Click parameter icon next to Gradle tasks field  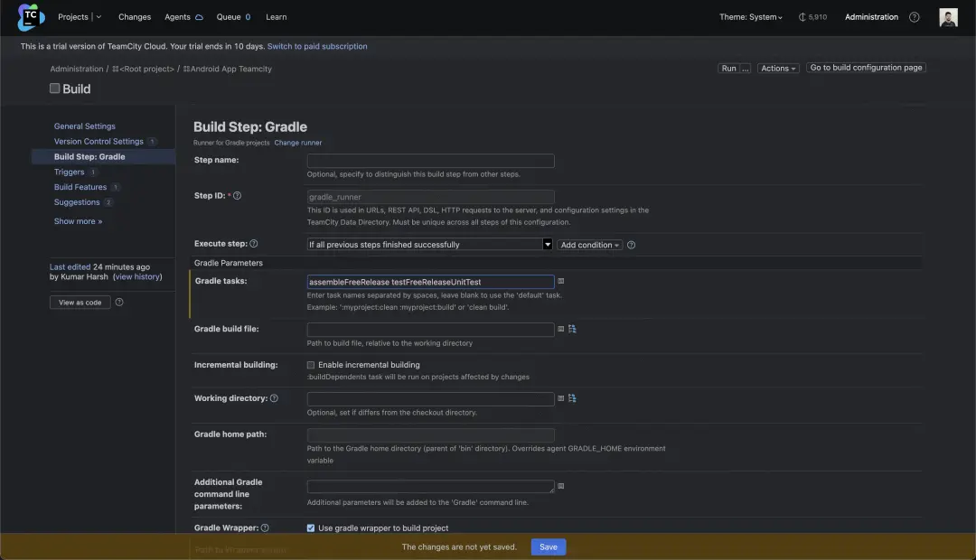(561, 282)
